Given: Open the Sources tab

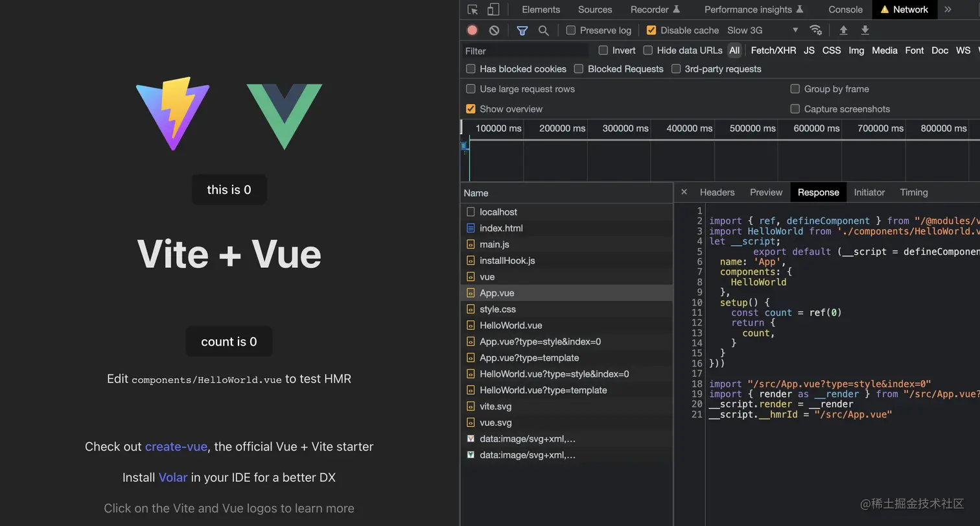Looking at the screenshot, I should click(595, 10).
